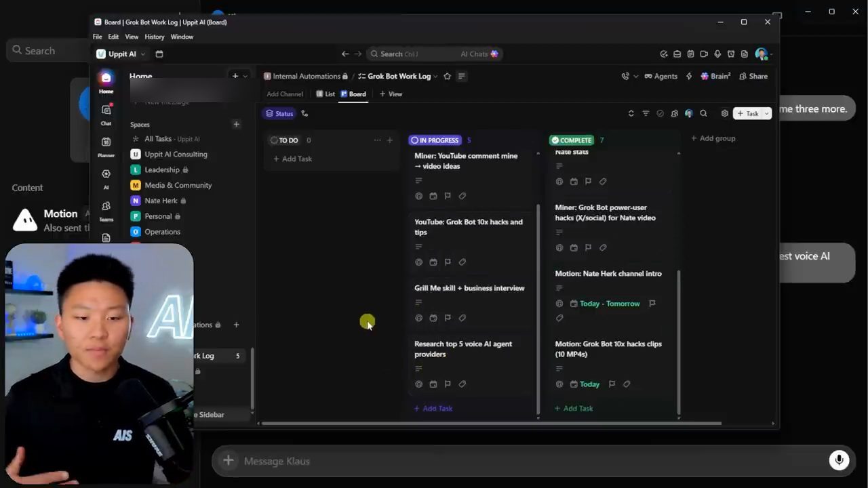Toggle the list description icon beside the star
868x488 pixels.
tap(462, 77)
